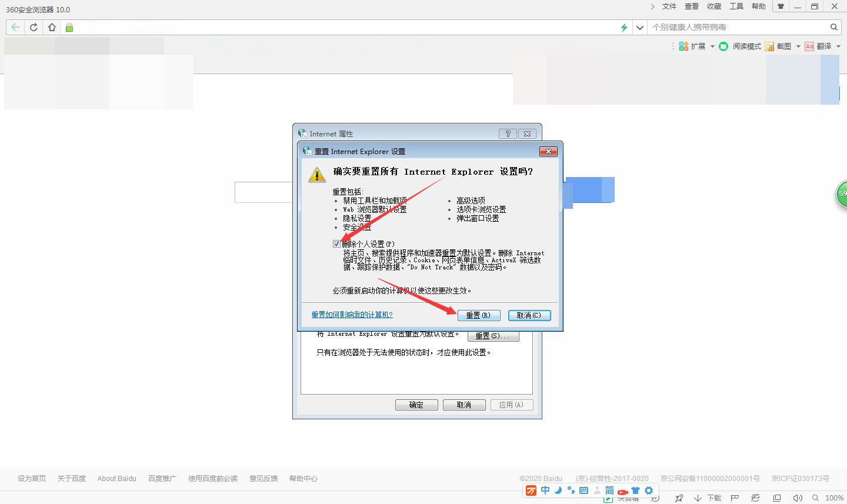Click the 截图 screenshot tool
This screenshot has width=847, height=504.
(x=778, y=46)
